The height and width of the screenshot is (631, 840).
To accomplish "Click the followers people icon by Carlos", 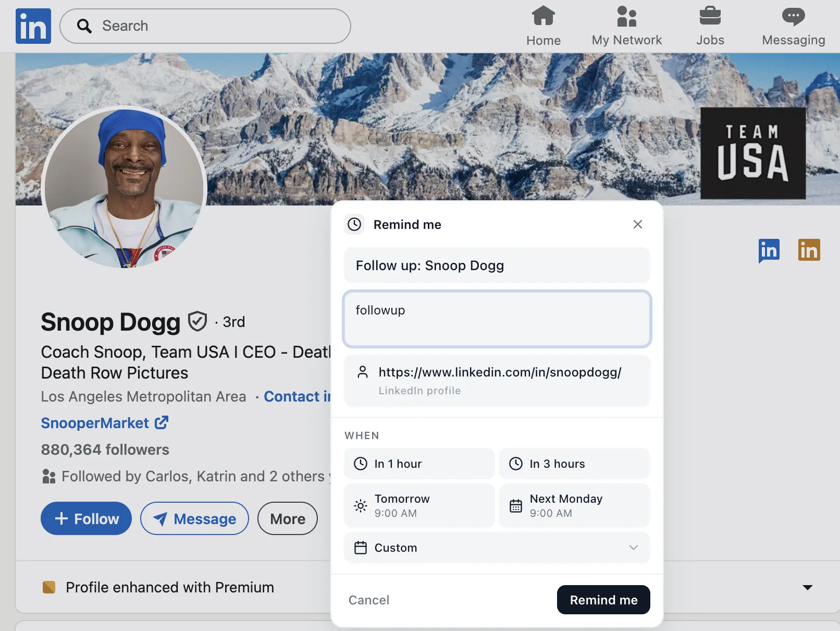I will click(x=48, y=476).
